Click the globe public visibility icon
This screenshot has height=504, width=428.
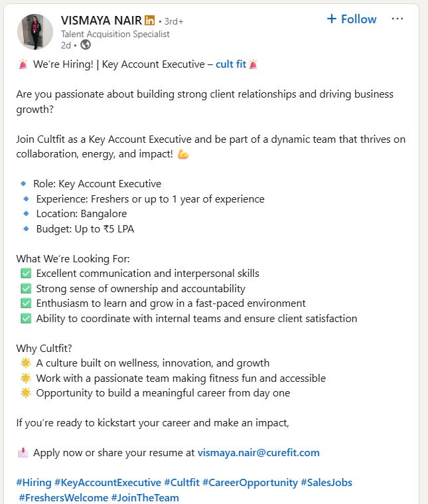[86, 45]
